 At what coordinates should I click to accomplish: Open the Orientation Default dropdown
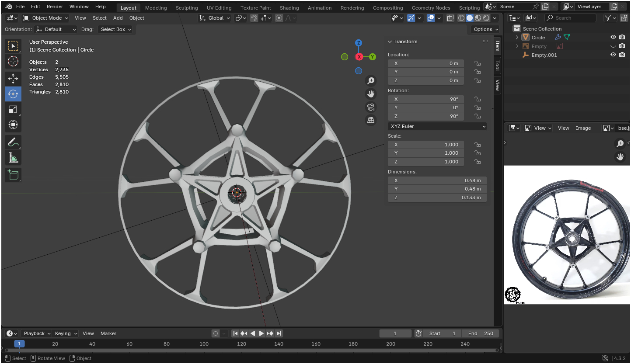click(56, 29)
